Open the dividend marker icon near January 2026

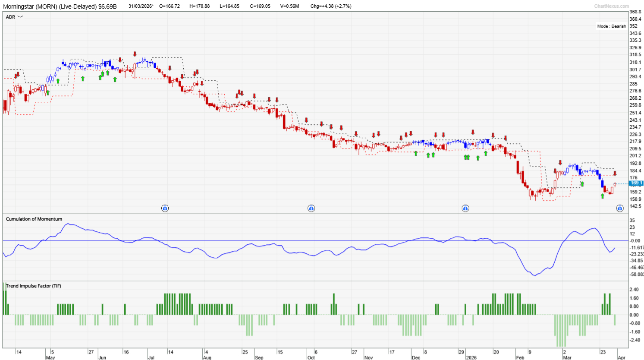465,208
